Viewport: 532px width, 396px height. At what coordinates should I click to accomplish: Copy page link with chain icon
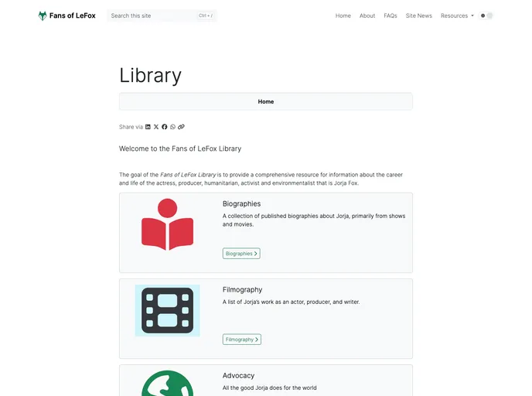pos(182,127)
